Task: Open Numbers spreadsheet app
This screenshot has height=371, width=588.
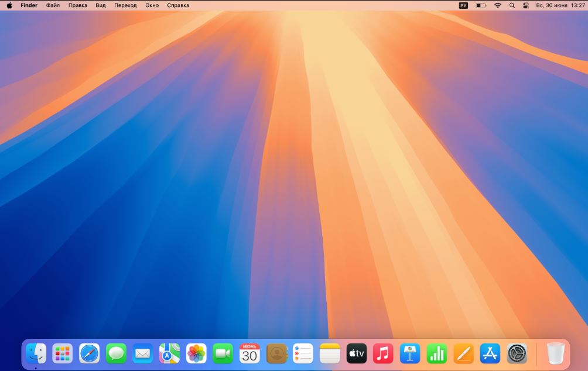Action: 436,353
